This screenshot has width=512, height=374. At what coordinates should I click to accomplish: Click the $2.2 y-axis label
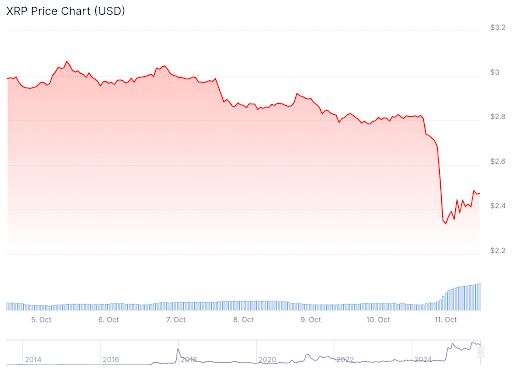pyautogui.click(x=498, y=250)
